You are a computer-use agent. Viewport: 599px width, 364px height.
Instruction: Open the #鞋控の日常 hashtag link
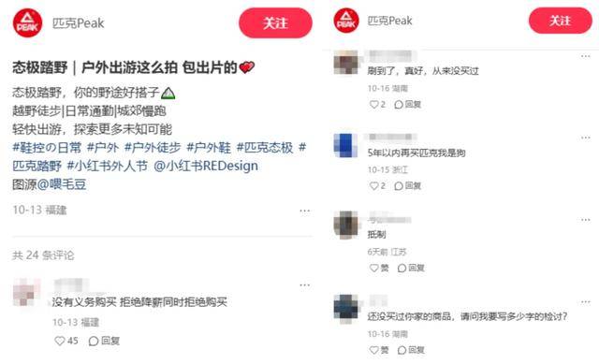47,148
